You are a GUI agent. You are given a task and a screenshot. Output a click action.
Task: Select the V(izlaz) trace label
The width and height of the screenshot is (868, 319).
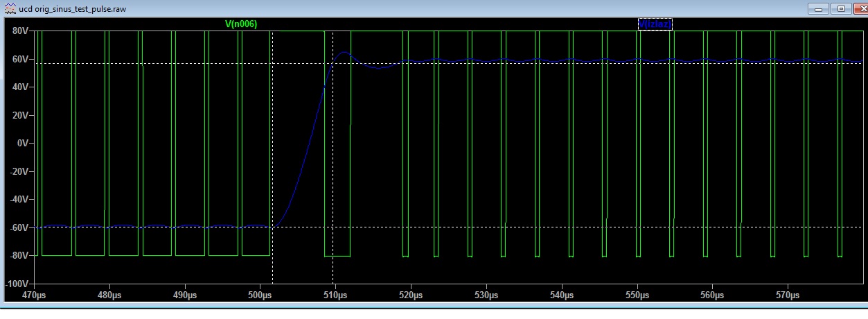655,24
